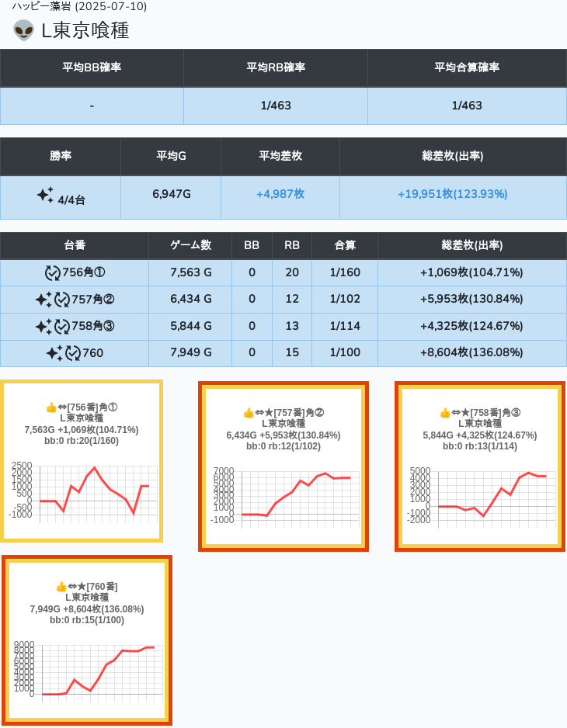The image size is (567, 728).
Task: Click +5,953枚(130.84%) in the table
Action: [x=471, y=299]
